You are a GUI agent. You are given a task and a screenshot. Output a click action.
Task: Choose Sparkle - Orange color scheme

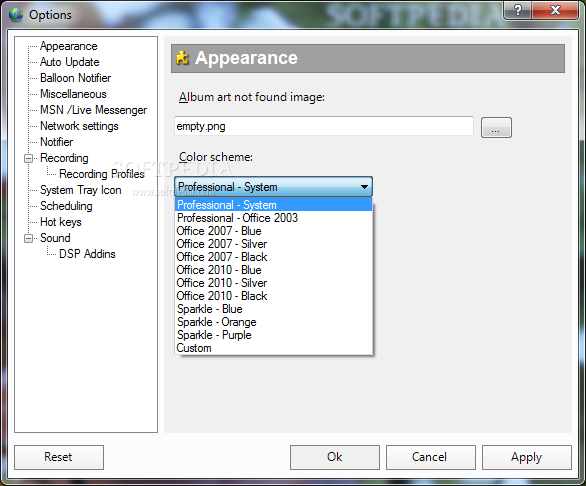click(x=274, y=322)
